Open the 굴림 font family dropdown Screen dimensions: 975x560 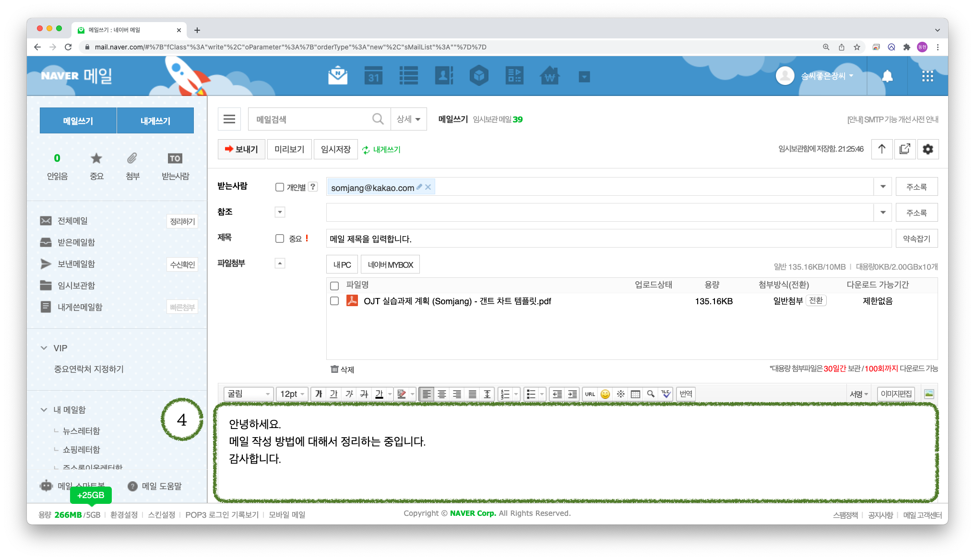tap(249, 394)
